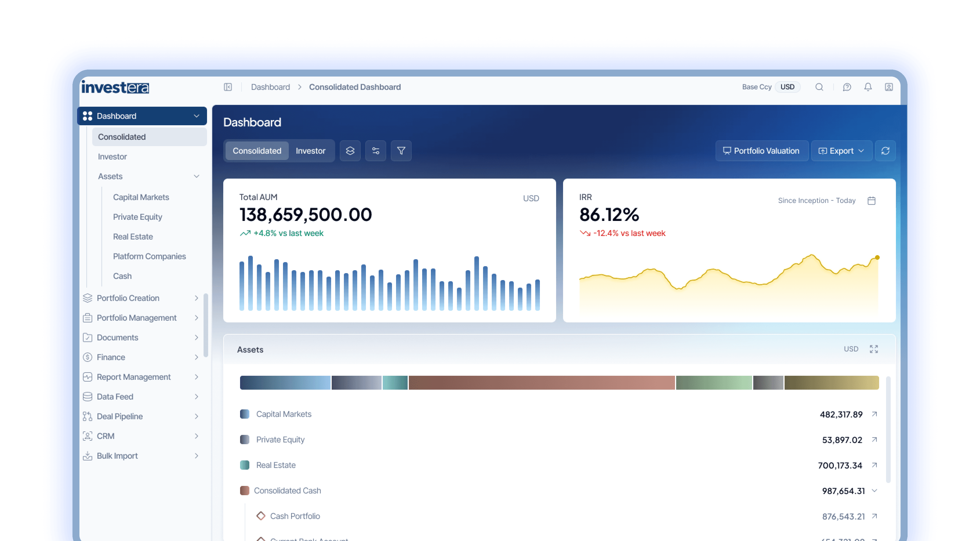
Task: Collapse the Assets submenu chevron
Action: click(196, 176)
